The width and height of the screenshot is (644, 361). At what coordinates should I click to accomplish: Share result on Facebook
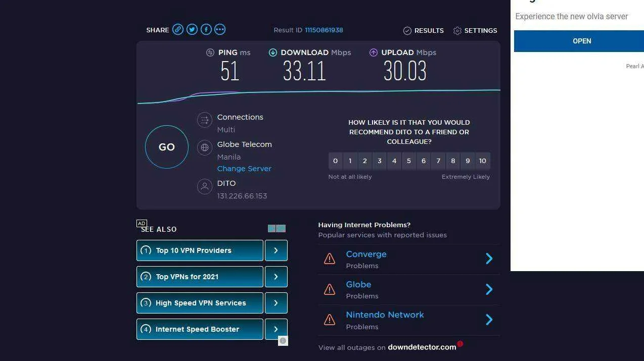coord(206,30)
